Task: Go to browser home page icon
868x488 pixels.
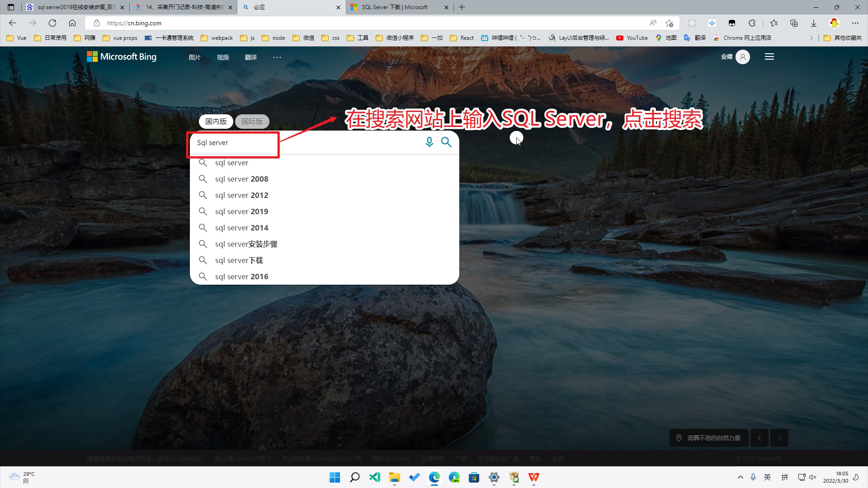Action: 72,23
